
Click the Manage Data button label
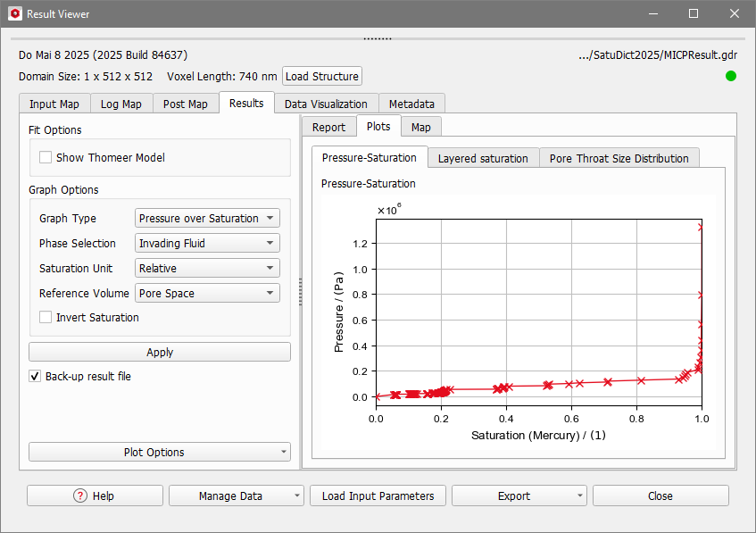(230, 496)
